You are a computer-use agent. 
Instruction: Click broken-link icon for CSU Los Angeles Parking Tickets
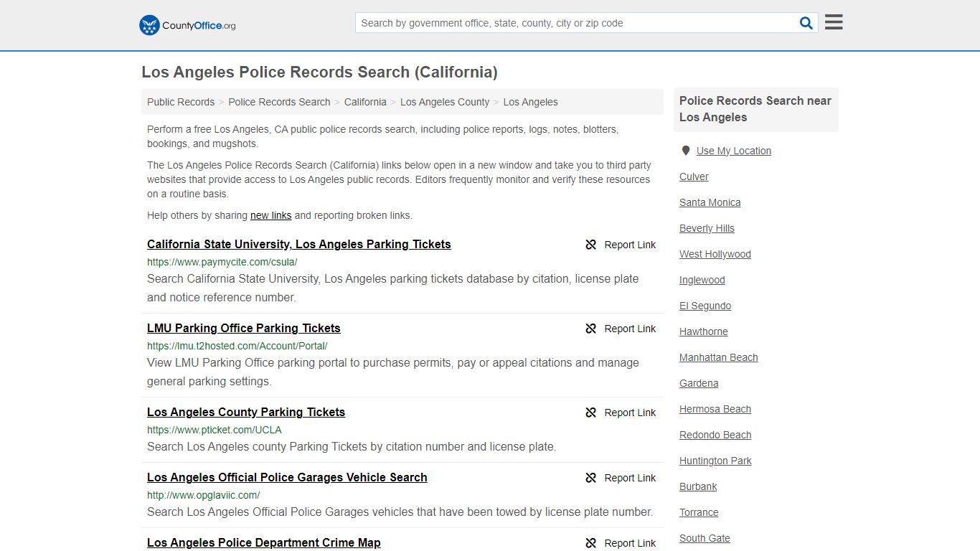(x=591, y=245)
